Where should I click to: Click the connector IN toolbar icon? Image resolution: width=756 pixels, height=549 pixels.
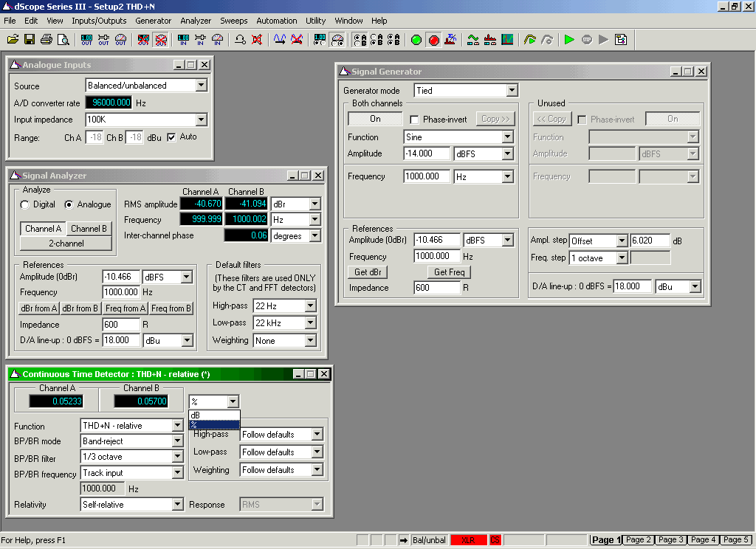[x=200, y=40]
